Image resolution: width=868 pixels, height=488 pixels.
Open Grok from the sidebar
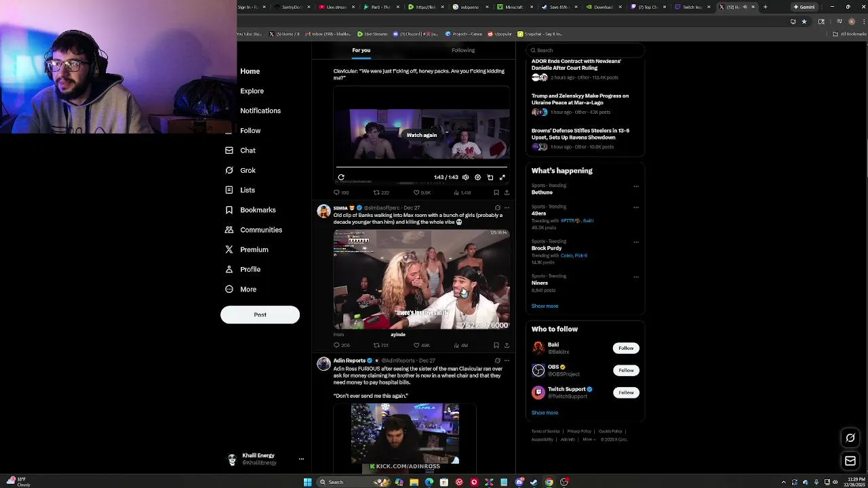(x=248, y=170)
